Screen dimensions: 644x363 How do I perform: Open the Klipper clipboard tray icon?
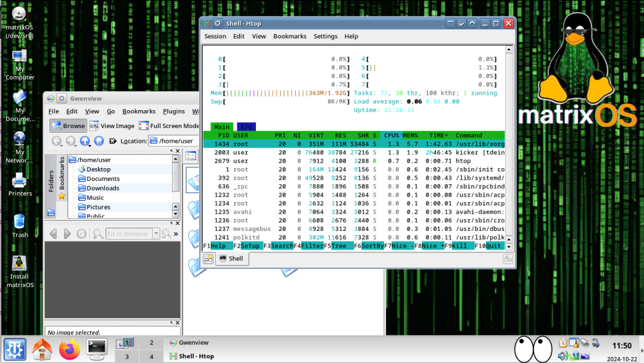563,342
